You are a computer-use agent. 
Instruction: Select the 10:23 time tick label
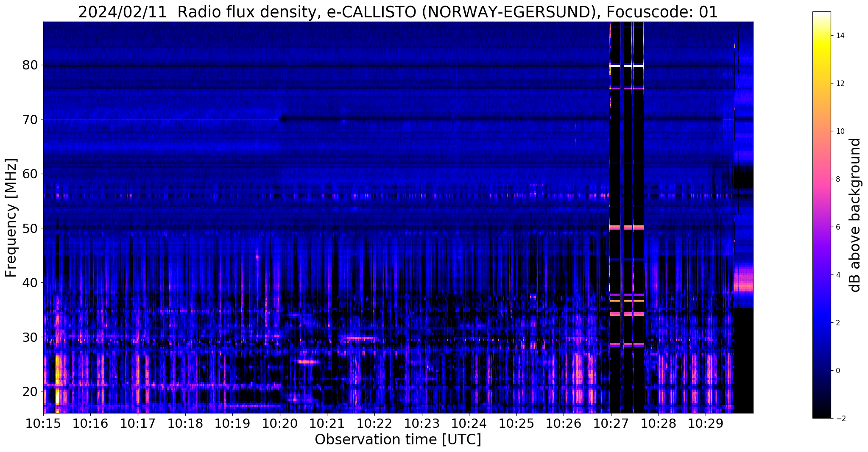pyautogui.click(x=422, y=423)
